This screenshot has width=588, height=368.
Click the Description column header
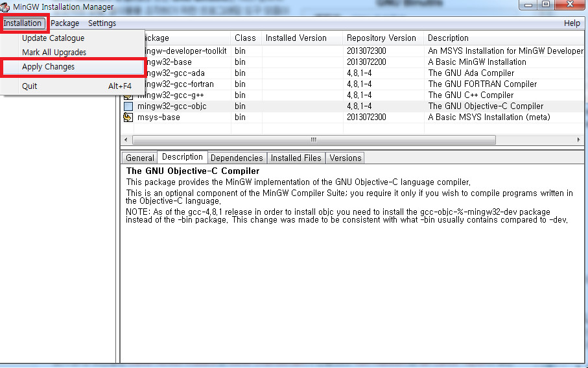click(x=504, y=38)
